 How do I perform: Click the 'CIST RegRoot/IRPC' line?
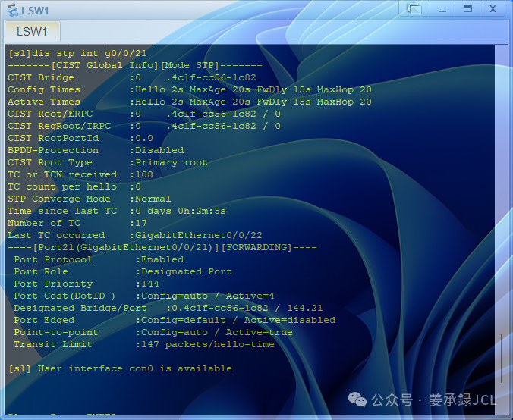pos(144,126)
